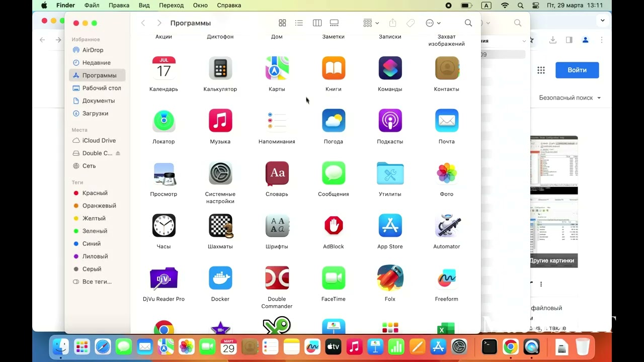Open Все теги… in the sidebar
This screenshot has height=362, width=644.
(x=96, y=282)
